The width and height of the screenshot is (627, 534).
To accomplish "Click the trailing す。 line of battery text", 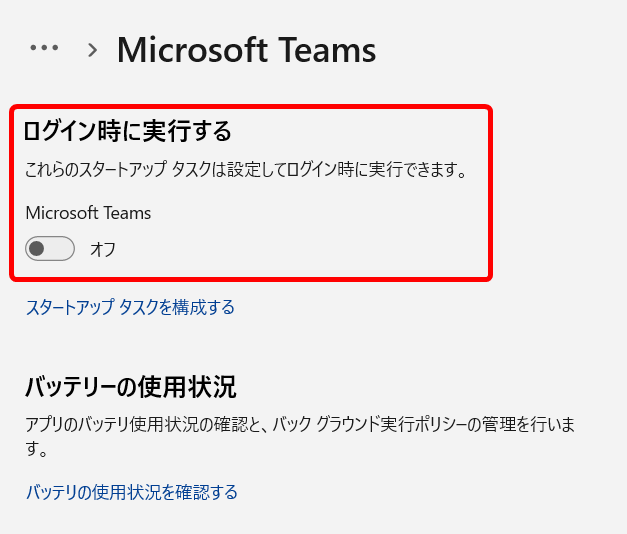I will pos(36,449).
